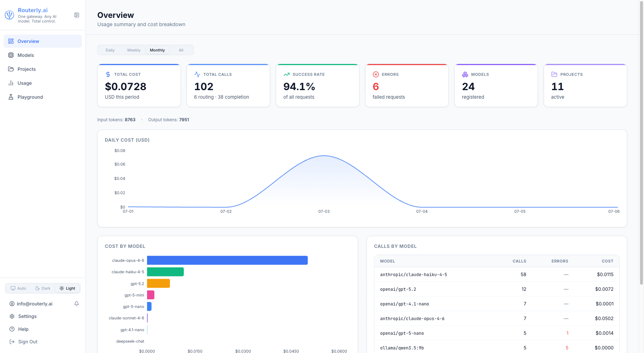Select the Light theme option
The height and width of the screenshot is (353, 644).
click(67, 288)
